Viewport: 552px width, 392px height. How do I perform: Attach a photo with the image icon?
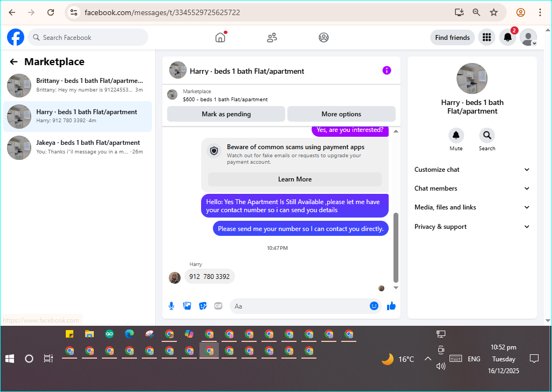click(187, 306)
